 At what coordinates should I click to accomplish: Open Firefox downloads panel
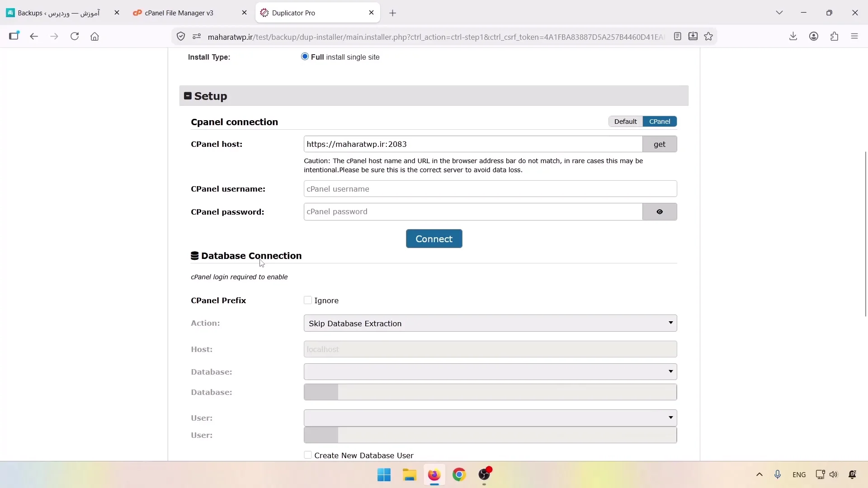pos(793,36)
